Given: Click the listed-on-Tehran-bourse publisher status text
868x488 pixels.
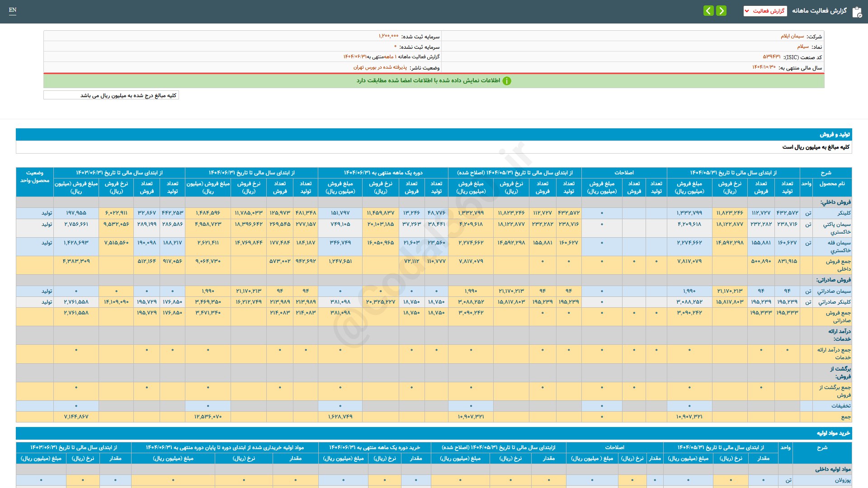Looking at the screenshot, I should tap(380, 67).
